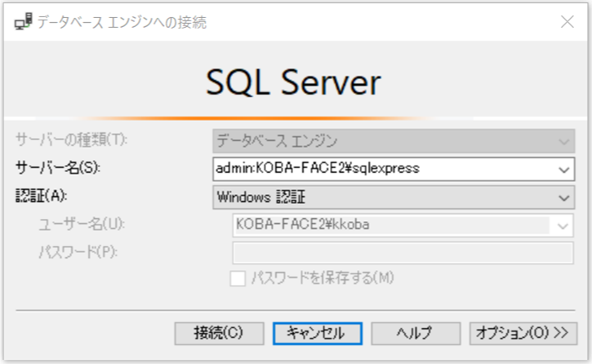
Task: Click the サーバー名(S): label
Action: pos(58,167)
